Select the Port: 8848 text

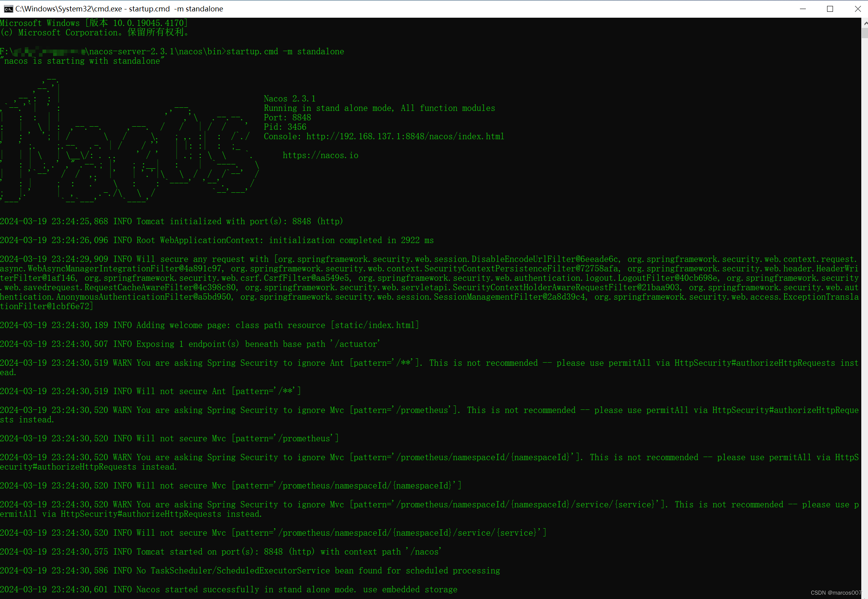[x=287, y=117]
